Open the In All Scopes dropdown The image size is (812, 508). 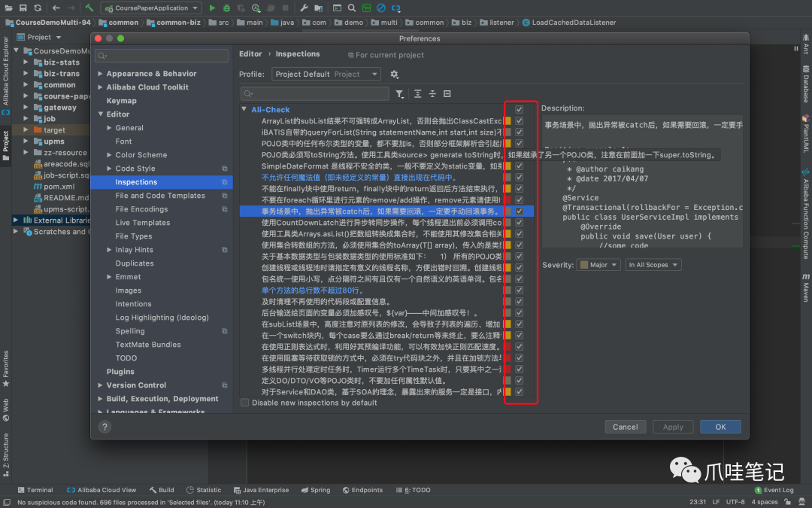pos(653,265)
